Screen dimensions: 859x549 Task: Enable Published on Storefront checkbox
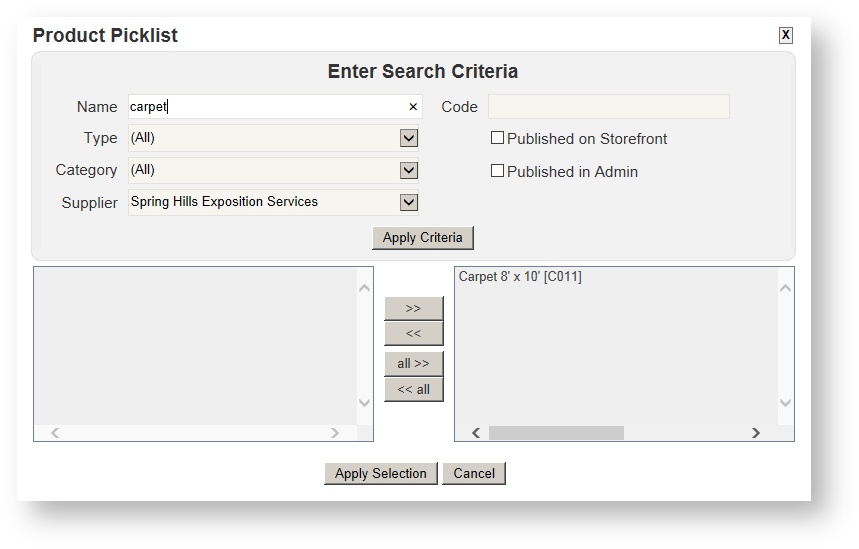(497, 138)
